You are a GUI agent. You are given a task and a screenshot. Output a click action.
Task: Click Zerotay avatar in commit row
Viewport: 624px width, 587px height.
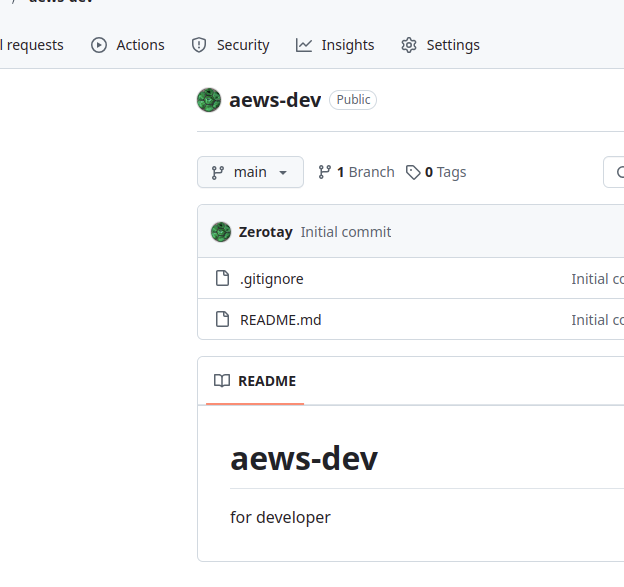coord(221,232)
